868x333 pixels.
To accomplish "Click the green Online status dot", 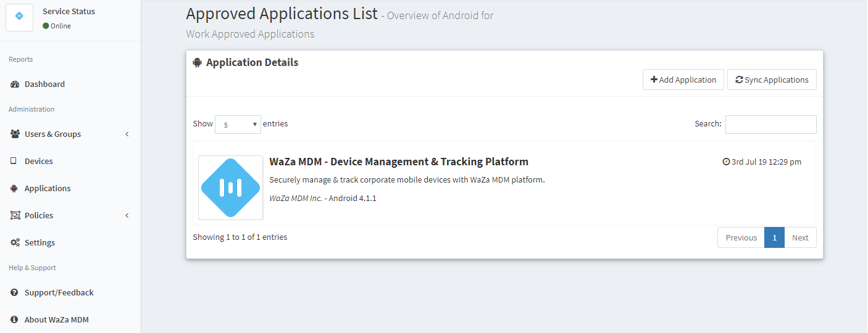I will pos(46,26).
